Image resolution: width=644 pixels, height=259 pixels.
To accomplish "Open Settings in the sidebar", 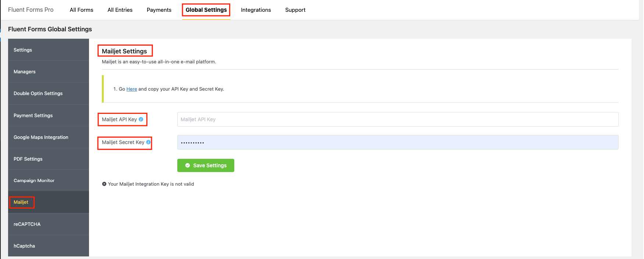I will click(x=49, y=50).
